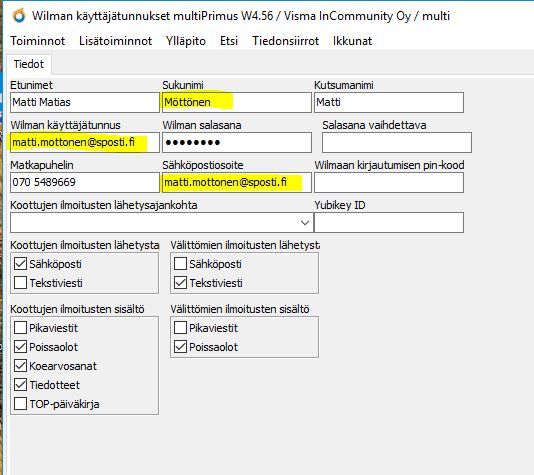Check the TOP-päiväkirja checkbox
This screenshot has height=475, width=534.
coord(20,404)
